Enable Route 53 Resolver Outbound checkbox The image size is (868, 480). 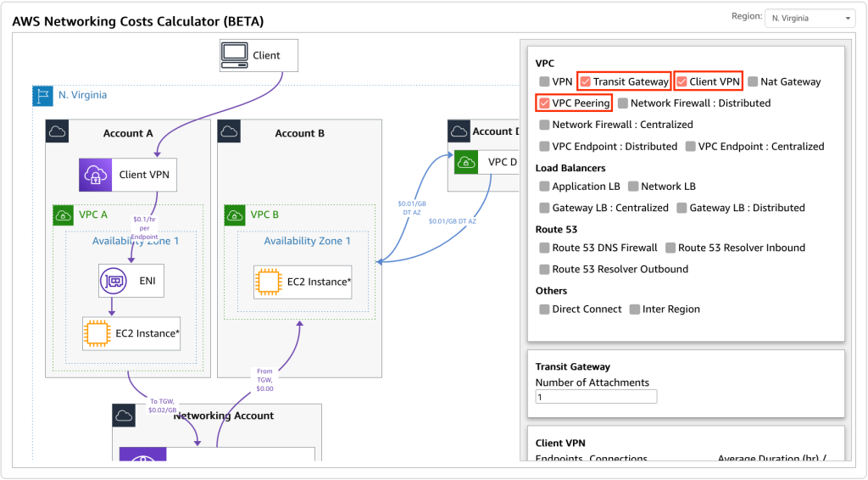pyautogui.click(x=544, y=269)
